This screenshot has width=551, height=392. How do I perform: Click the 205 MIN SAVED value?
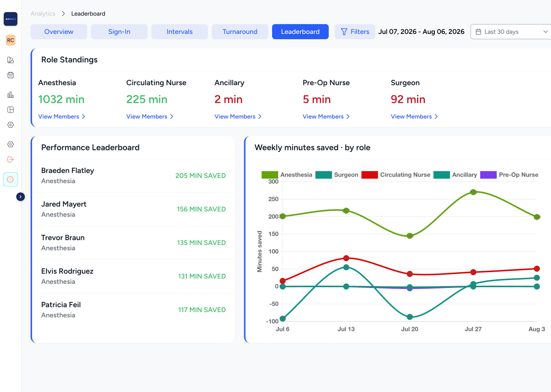click(x=200, y=176)
